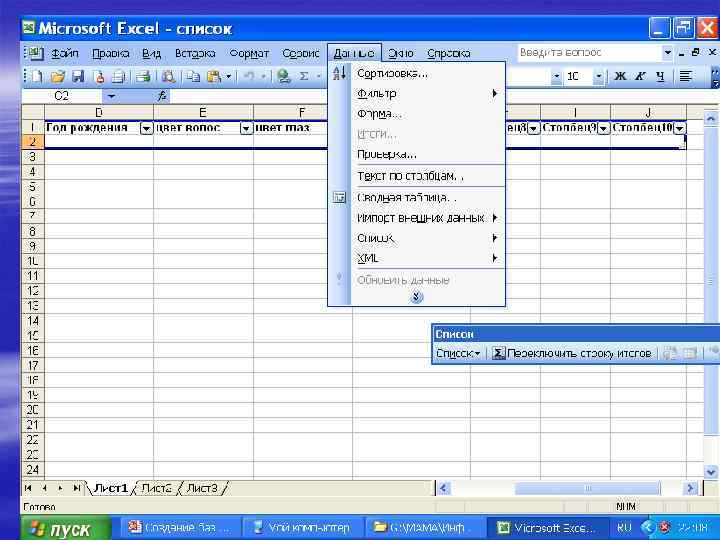
Task: Click the align left icon
Action: pos(686,76)
